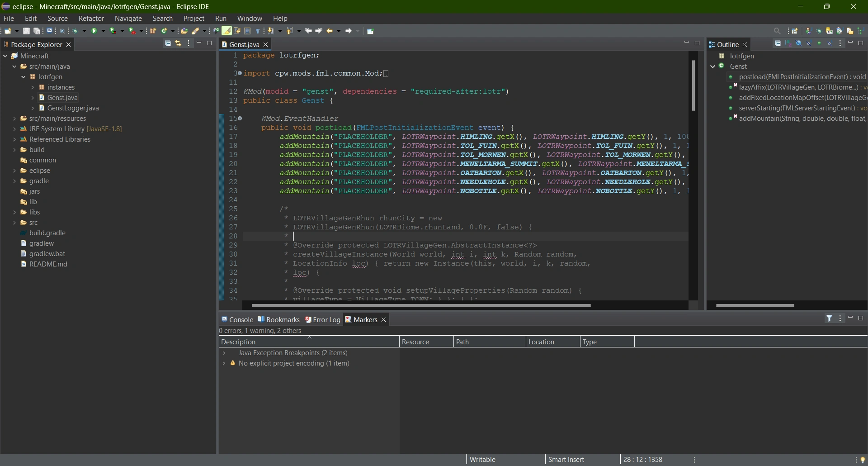Switch to the Console tab
The height and width of the screenshot is (466, 868).
(x=237, y=319)
